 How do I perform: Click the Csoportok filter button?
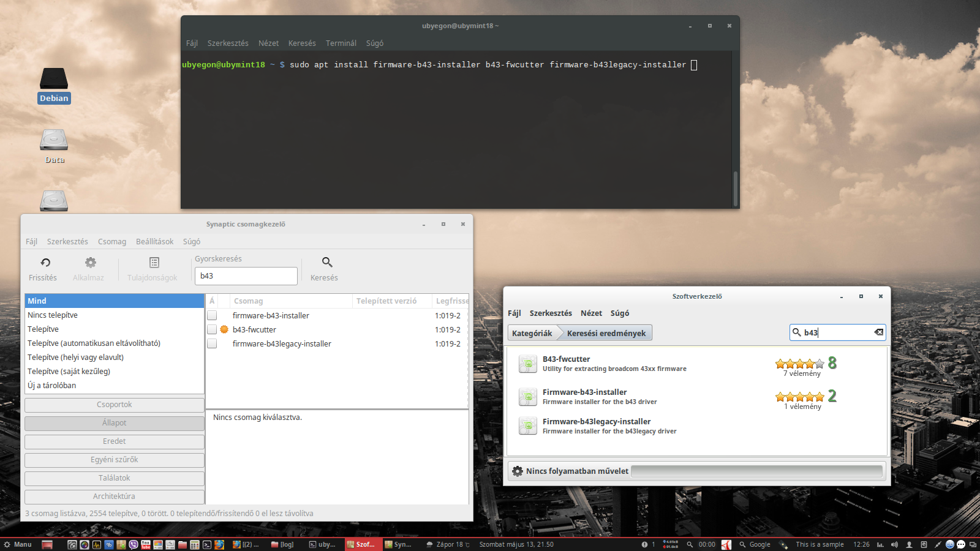click(115, 405)
